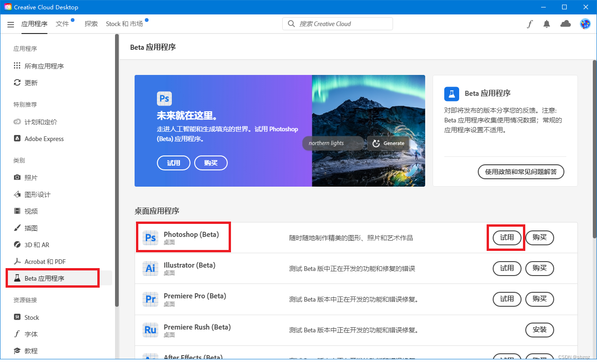Viewport: 597px width, 364px height.
Task: Click the 桌面应用程序 section heading
Action: tap(157, 211)
